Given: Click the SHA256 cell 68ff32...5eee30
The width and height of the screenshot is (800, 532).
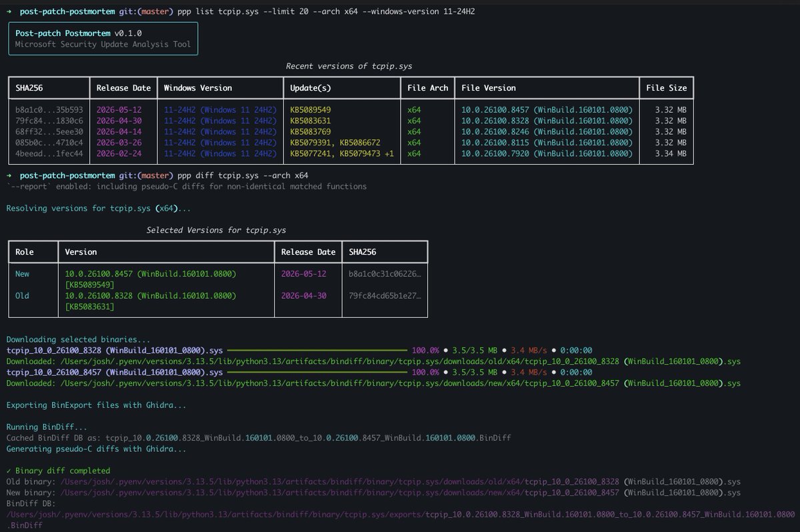Looking at the screenshot, I should pos(49,131).
